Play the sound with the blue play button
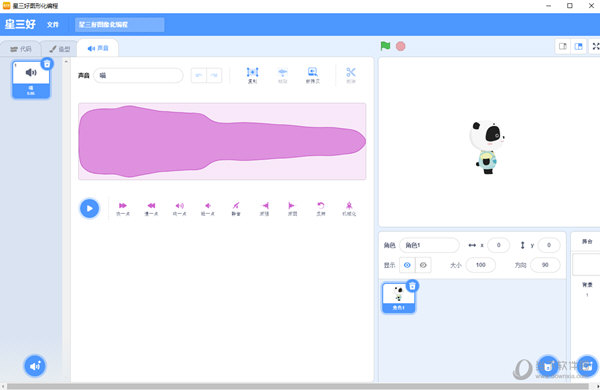The image size is (600, 390). [x=90, y=208]
